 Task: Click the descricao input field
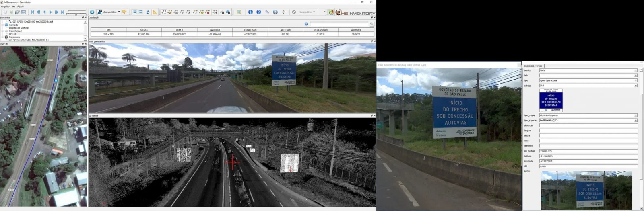pos(588,125)
